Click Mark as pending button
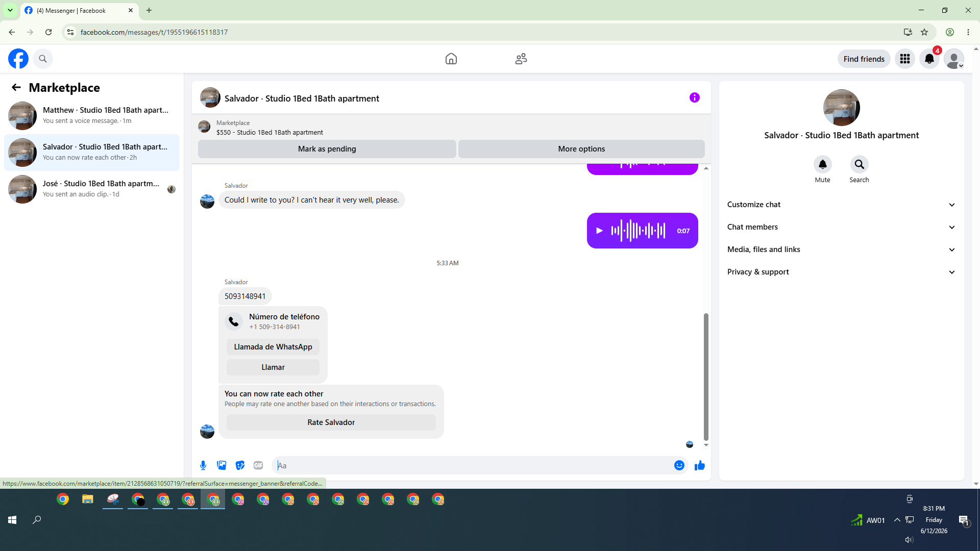Screen dimensions: 980x551 (x=327, y=149)
